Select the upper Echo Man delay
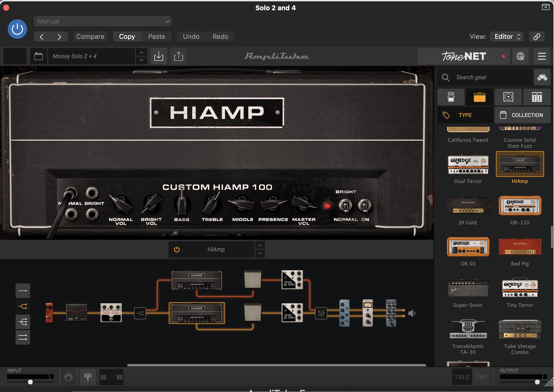 point(292,280)
